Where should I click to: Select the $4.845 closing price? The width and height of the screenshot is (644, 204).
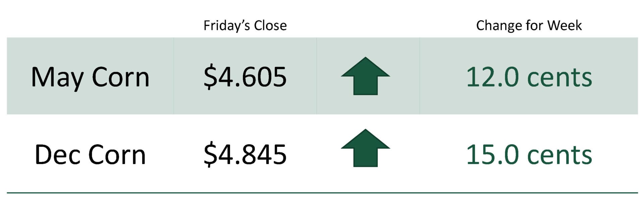(x=245, y=155)
